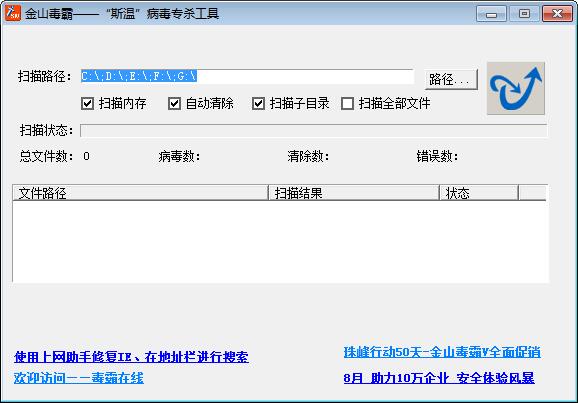The height and width of the screenshot is (403, 578).
Task: Open link 8月 助力10万企业 安全体验风暴
Action: pyautogui.click(x=439, y=378)
